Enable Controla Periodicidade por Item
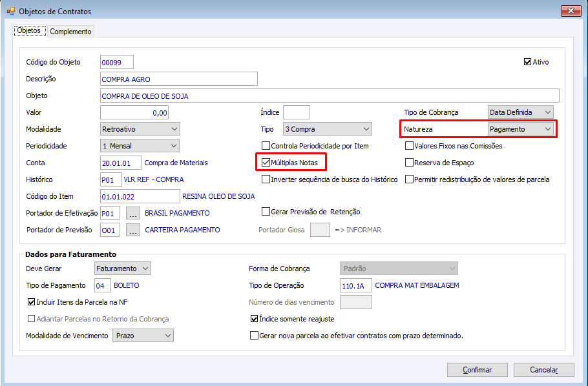588x386 pixels. click(266, 146)
